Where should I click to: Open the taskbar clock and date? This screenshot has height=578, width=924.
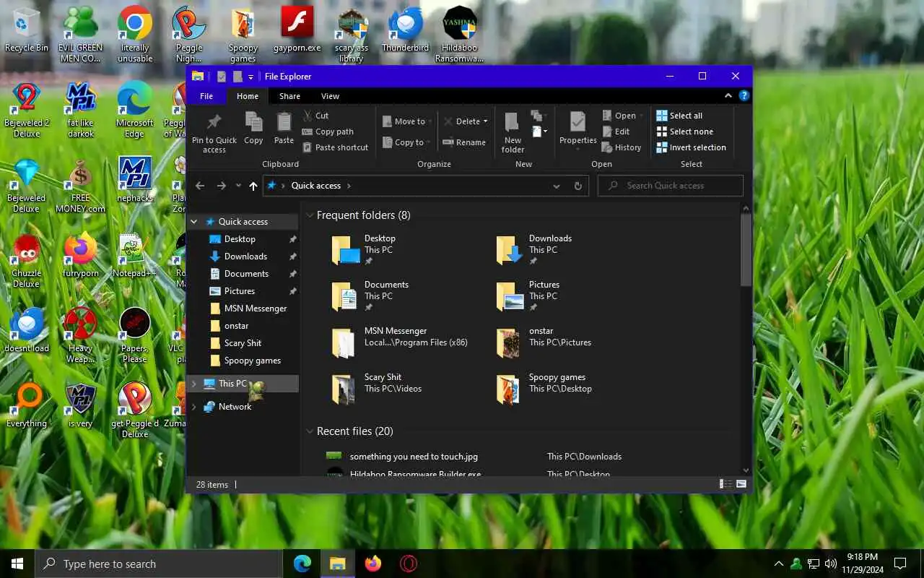(x=862, y=564)
